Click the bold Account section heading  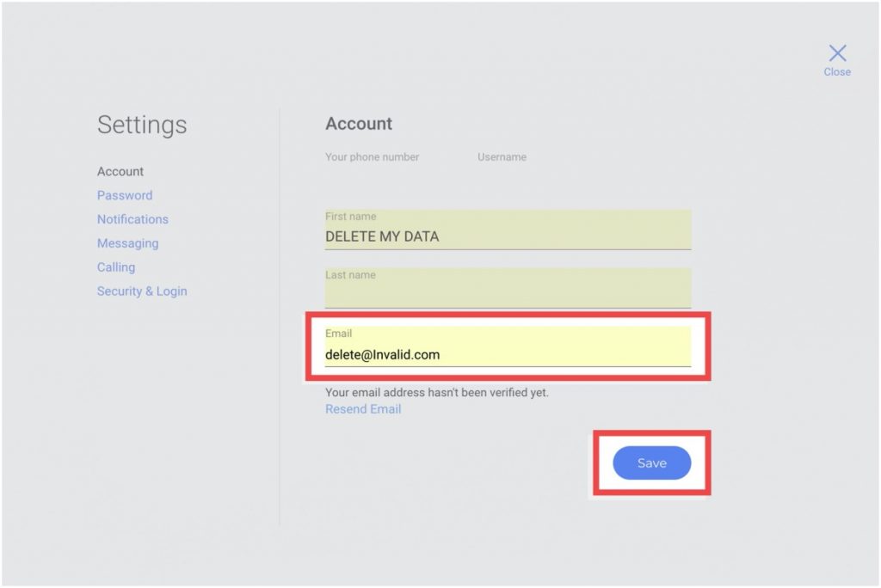(359, 124)
